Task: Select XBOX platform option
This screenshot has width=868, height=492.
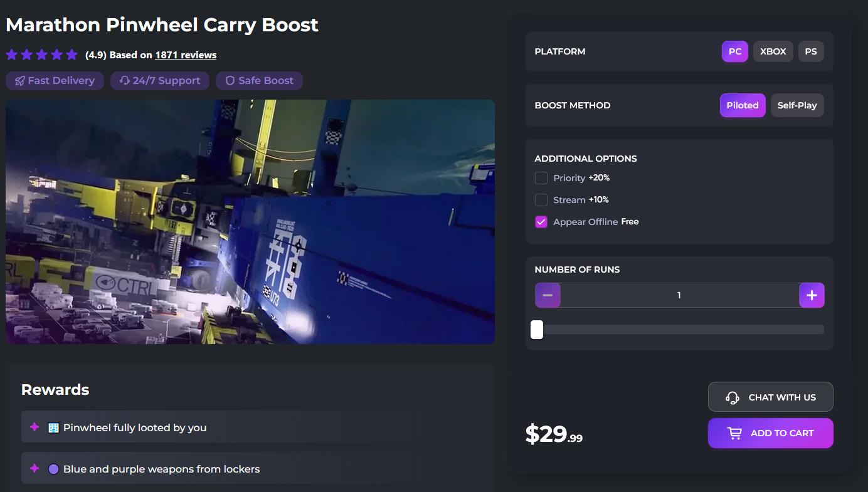Action: point(773,51)
